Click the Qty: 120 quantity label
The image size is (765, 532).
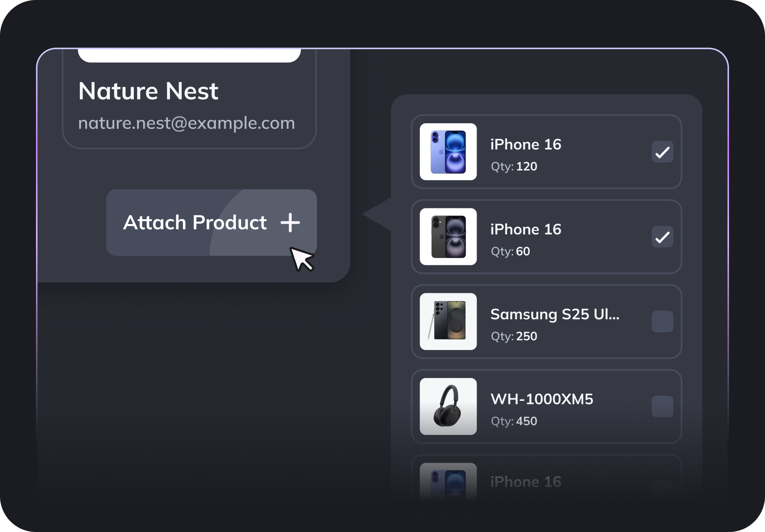tap(514, 166)
